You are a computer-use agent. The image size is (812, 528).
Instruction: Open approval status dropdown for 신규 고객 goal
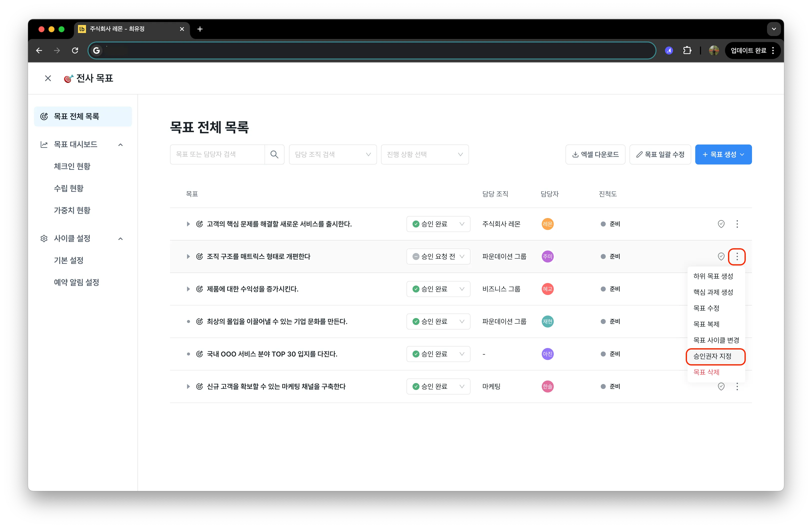point(438,386)
